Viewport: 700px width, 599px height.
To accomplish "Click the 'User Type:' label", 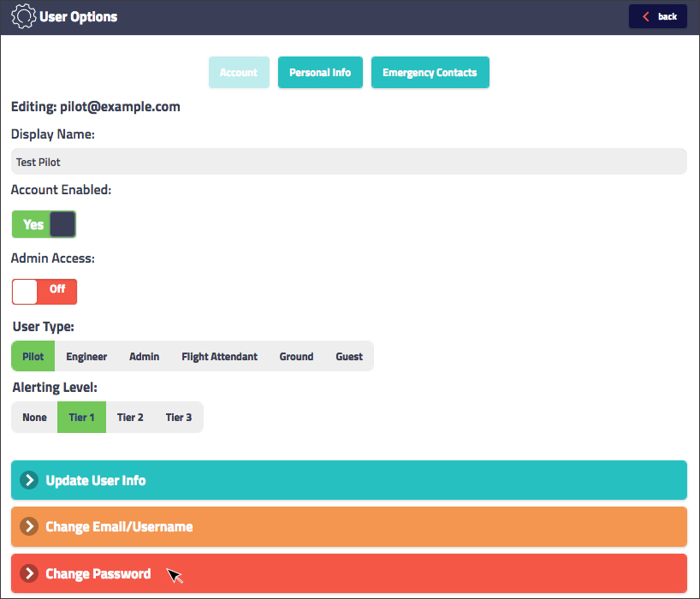I will (x=44, y=327).
